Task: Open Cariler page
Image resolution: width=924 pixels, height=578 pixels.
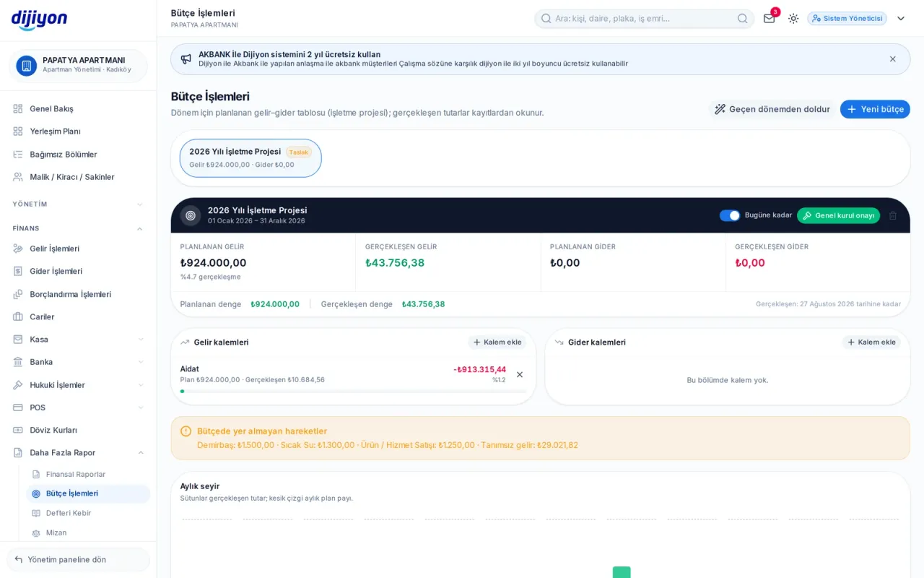Action: point(78,316)
